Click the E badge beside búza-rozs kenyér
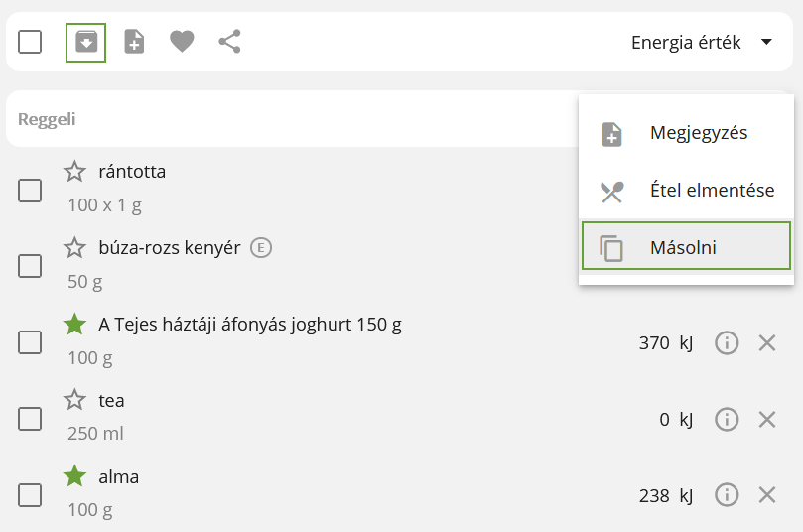This screenshot has width=803, height=532. pyautogui.click(x=261, y=248)
